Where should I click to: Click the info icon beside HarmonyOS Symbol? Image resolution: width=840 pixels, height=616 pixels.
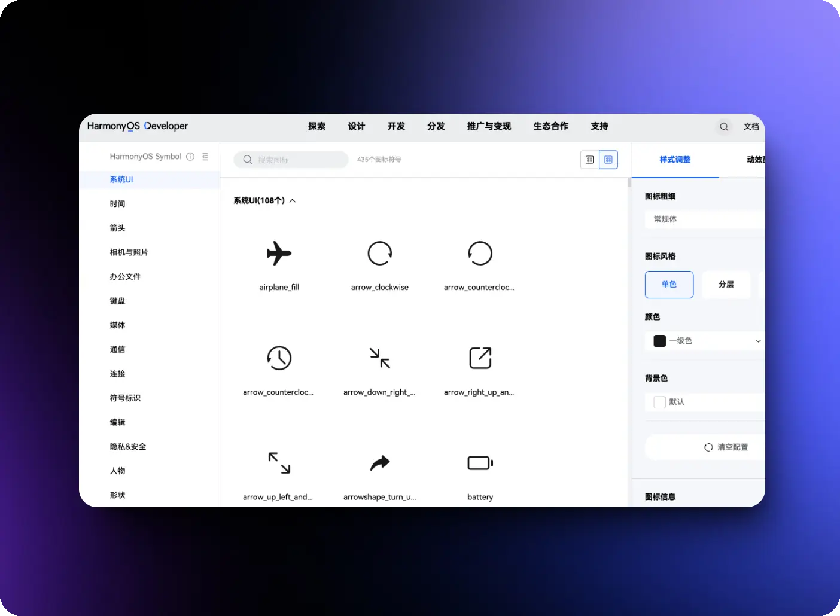(190, 157)
